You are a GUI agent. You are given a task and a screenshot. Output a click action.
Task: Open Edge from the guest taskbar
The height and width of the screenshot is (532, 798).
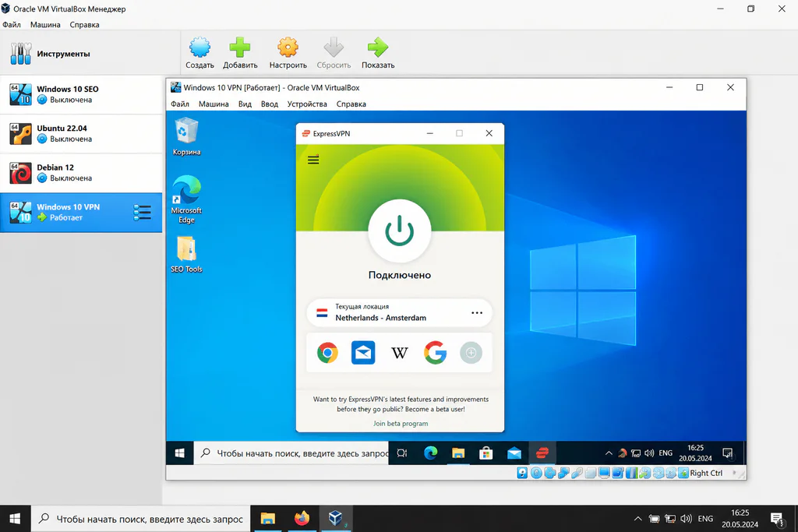(430, 453)
